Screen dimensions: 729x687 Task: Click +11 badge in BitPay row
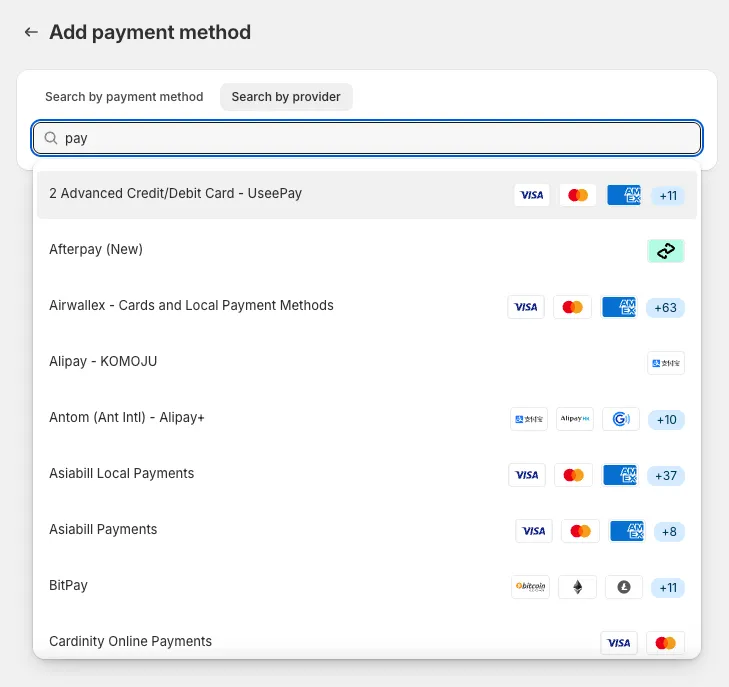pos(668,588)
